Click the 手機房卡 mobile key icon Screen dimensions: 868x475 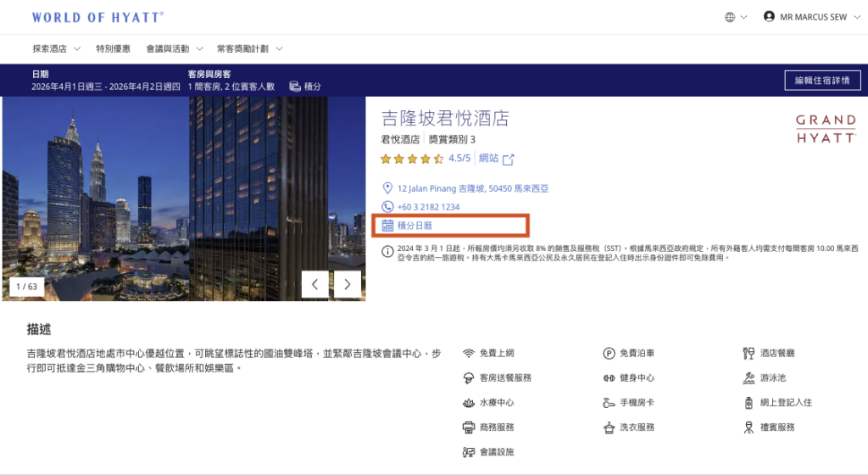[609, 402]
